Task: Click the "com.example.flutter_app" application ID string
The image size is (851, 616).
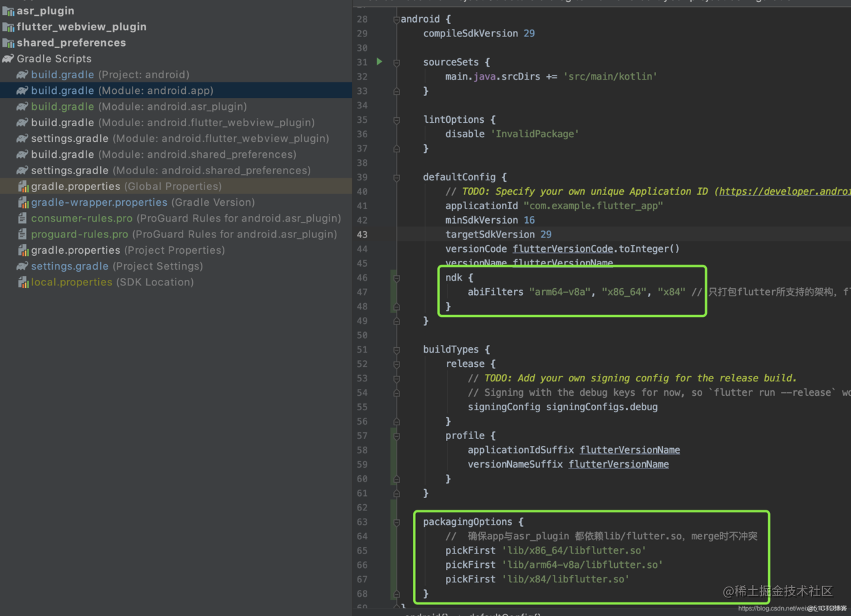Action: (593, 206)
